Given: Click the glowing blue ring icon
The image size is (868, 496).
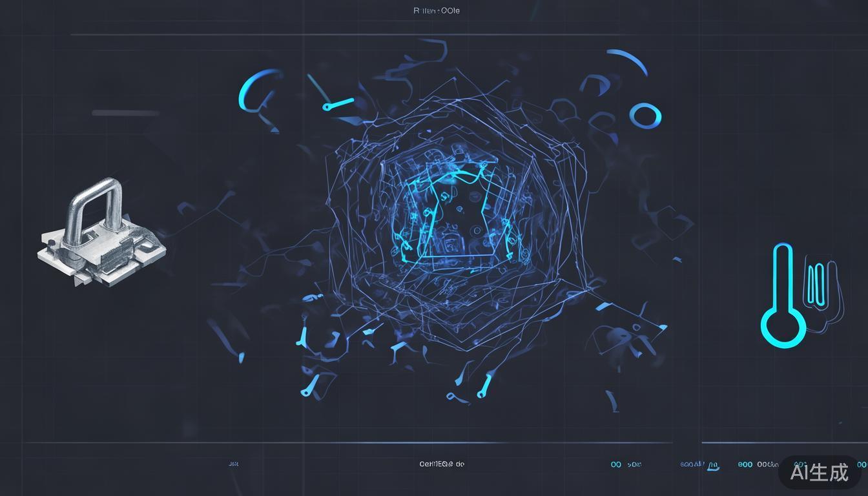Looking at the screenshot, I should (x=645, y=116).
